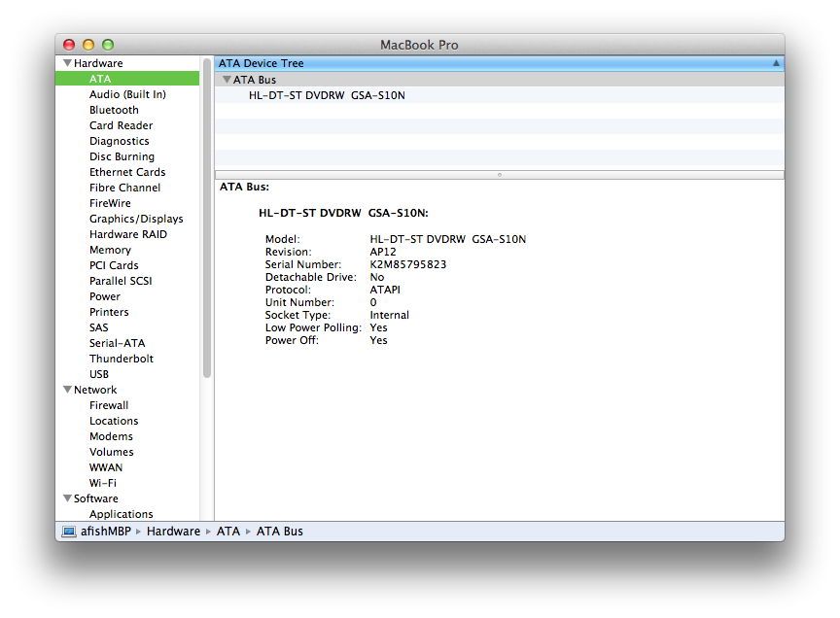This screenshot has width=840, height=618.
Task: Open SAS hardware section
Action: pos(99,327)
